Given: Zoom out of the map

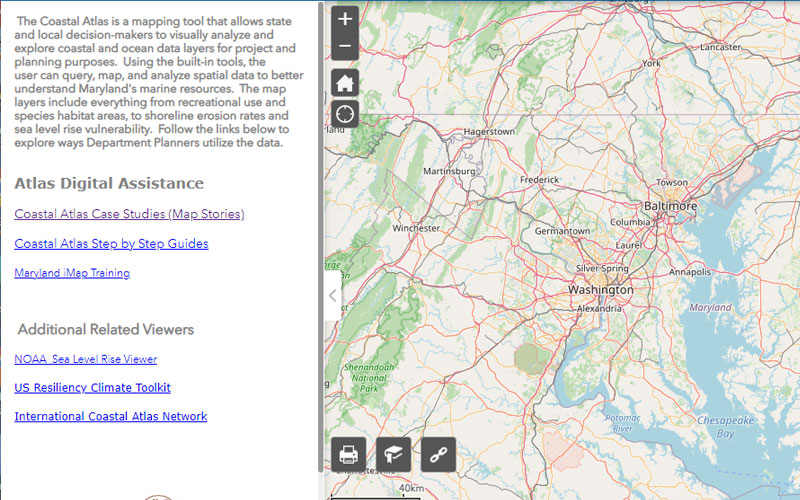Looking at the screenshot, I should (344, 46).
